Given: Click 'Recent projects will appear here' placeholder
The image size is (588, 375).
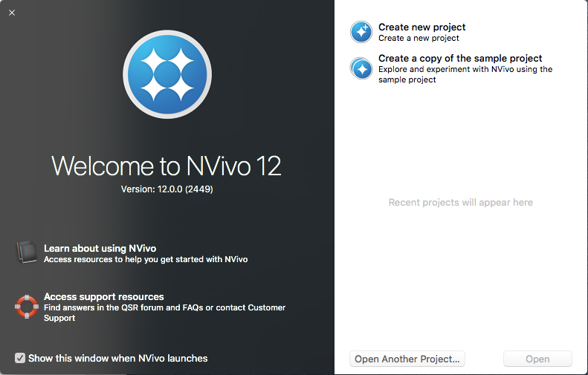Looking at the screenshot, I should tap(460, 202).
